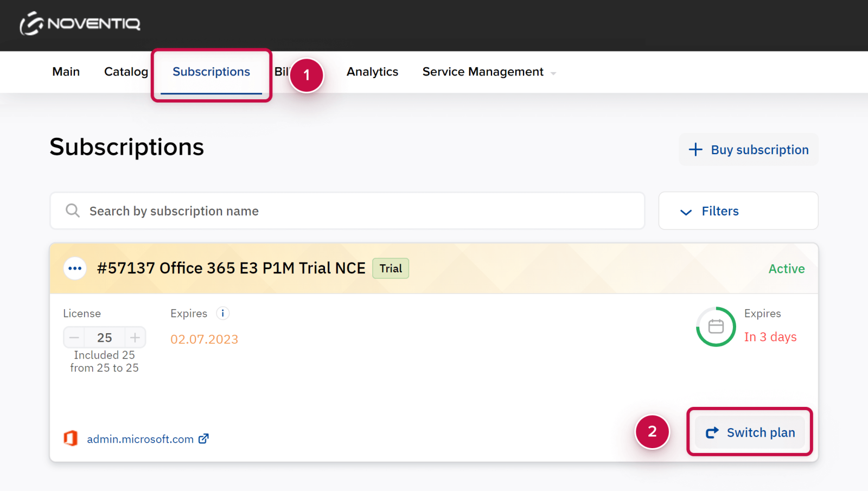Click the Office logo icon
This screenshot has width=868, height=491.
pos(71,438)
